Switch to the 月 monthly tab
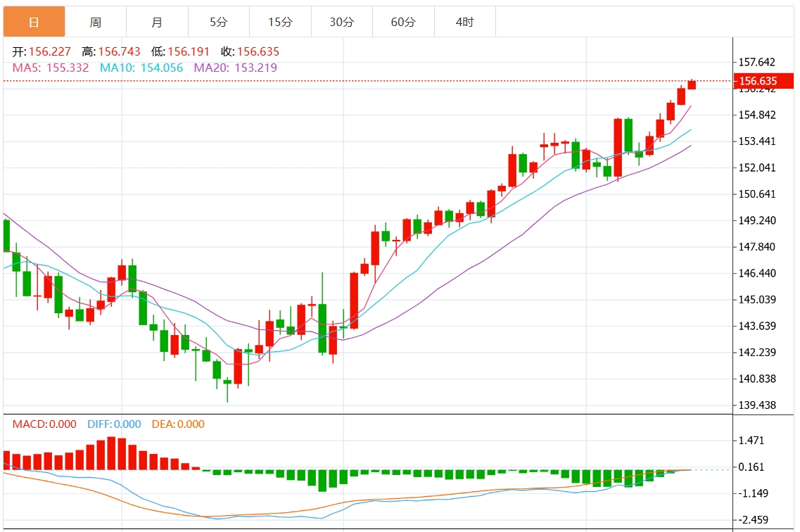 (157, 22)
